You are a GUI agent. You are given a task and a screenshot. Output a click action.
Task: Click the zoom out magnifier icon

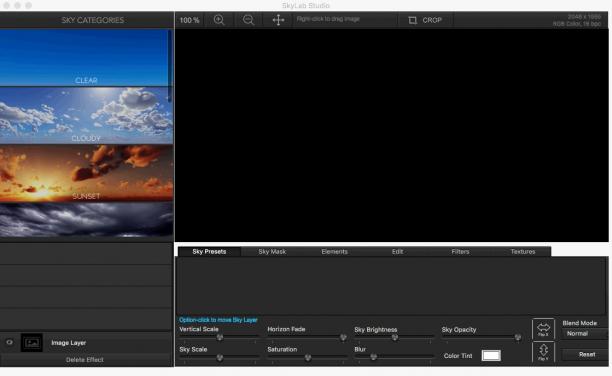(248, 20)
